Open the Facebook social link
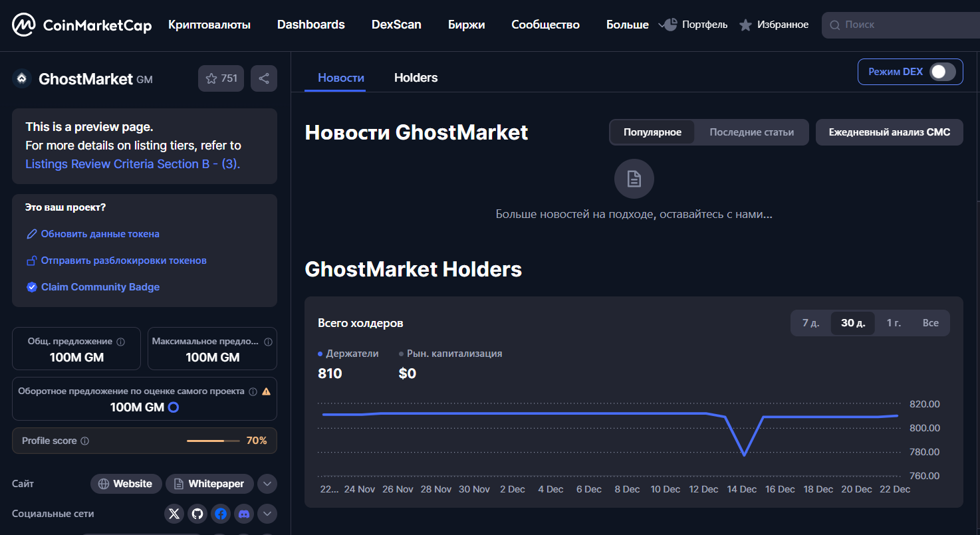 tap(221, 514)
